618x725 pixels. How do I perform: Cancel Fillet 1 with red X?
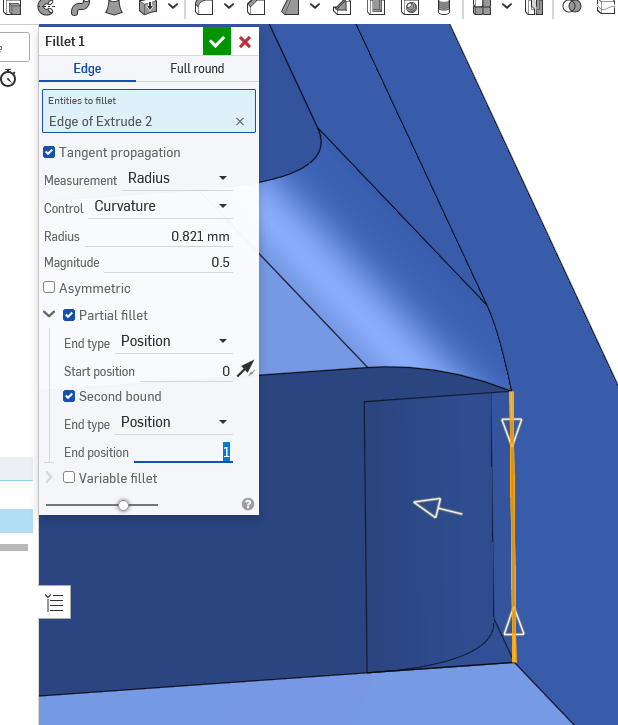click(x=245, y=42)
